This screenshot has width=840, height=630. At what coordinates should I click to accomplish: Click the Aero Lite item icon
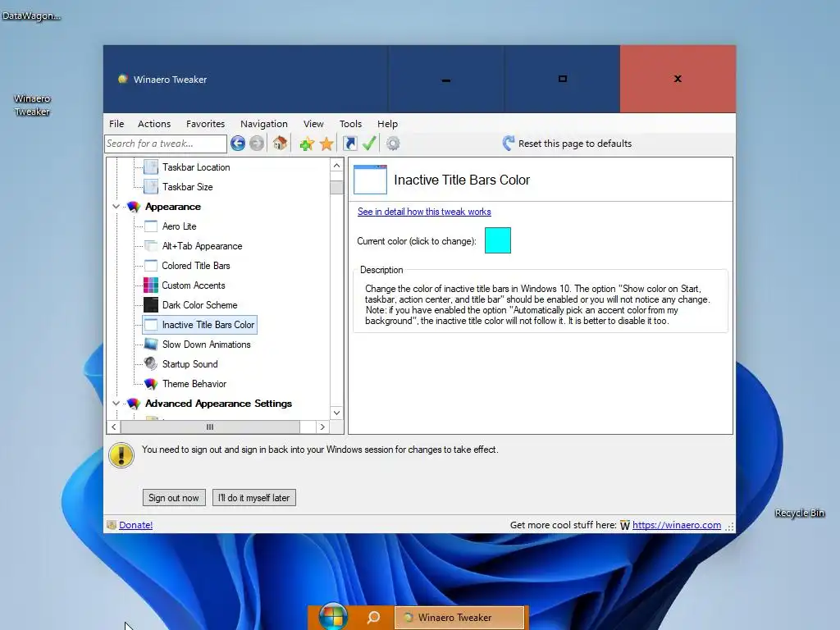pyautogui.click(x=151, y=226)
